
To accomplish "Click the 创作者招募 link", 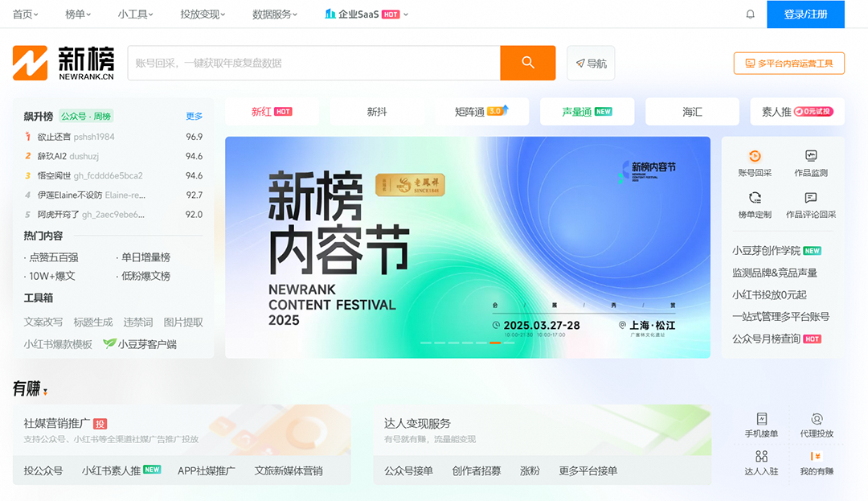I will pyautogui.click(x=476, y=470).
